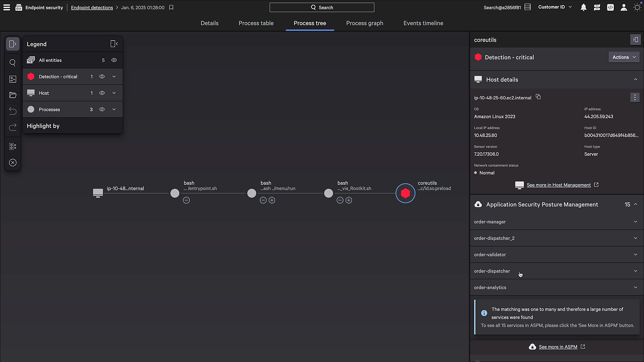Image resolution: width=644 pixels, height=362 pixels.
Task: Click the undo arrow tool
Action: (x=13, y=111)
